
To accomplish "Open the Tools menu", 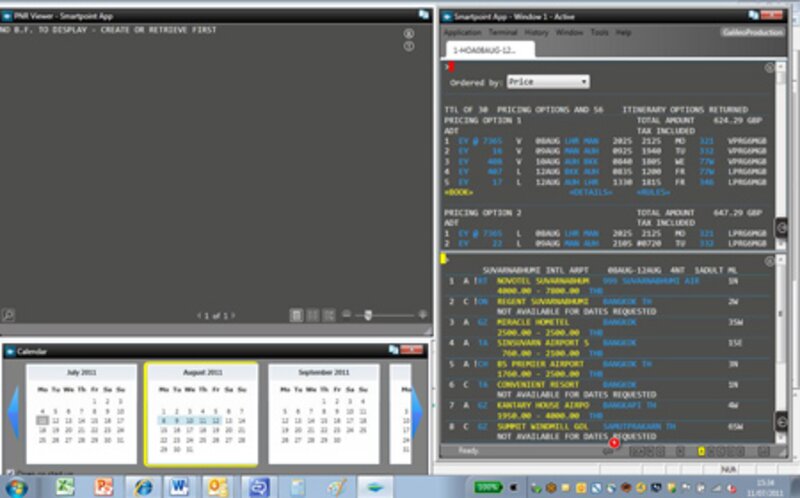I will pyautogui.click(x=599, y=32).
